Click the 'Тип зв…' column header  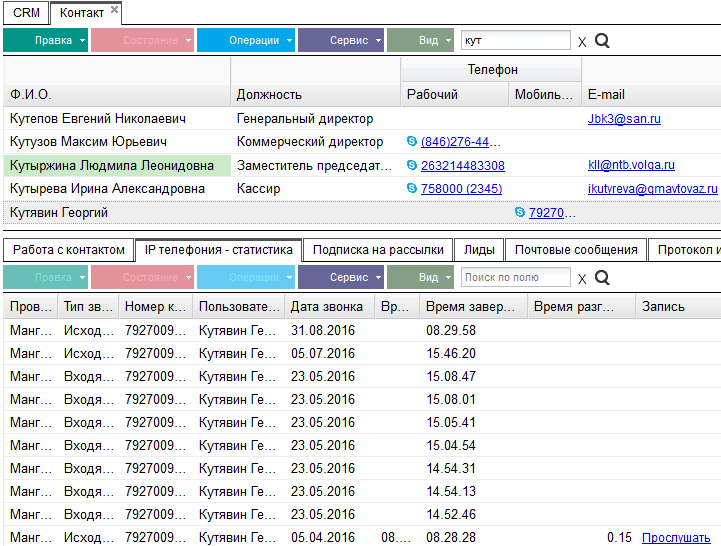click(88, 306)
